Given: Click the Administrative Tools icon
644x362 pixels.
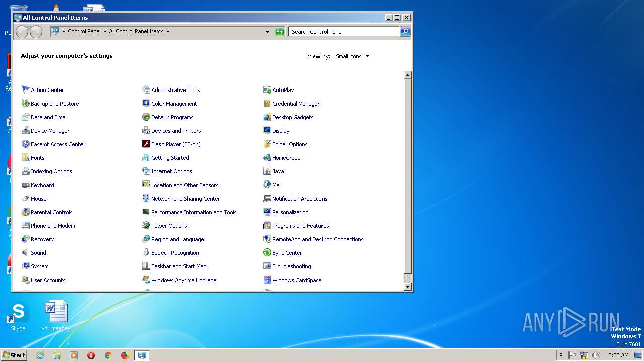Looking at the screenshot, I should point(146,90).
